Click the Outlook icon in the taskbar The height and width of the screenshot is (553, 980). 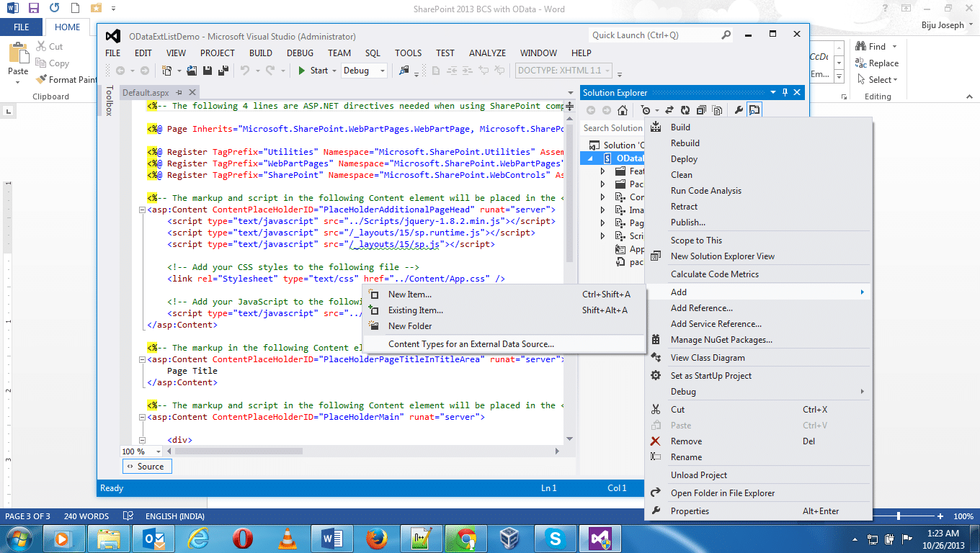(x=153, y=538)
